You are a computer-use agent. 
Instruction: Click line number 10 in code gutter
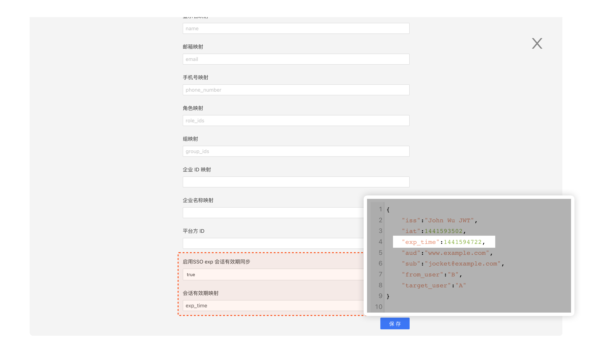coord(378,307)
